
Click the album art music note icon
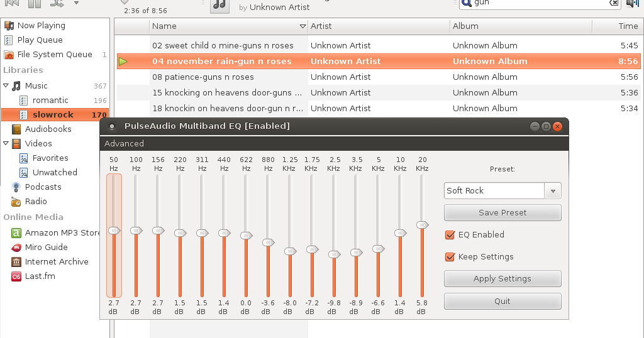click(x=219, y=4)
